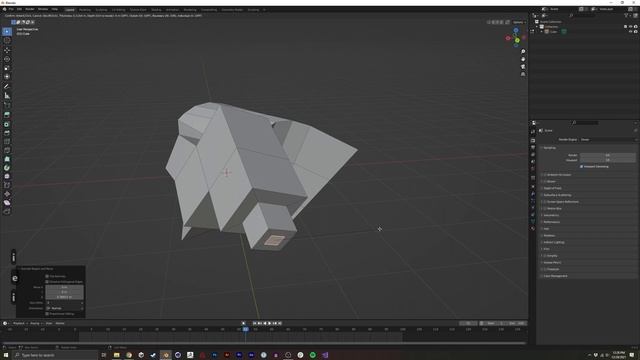Click the current frame marker on timeline

pos(245,329)
